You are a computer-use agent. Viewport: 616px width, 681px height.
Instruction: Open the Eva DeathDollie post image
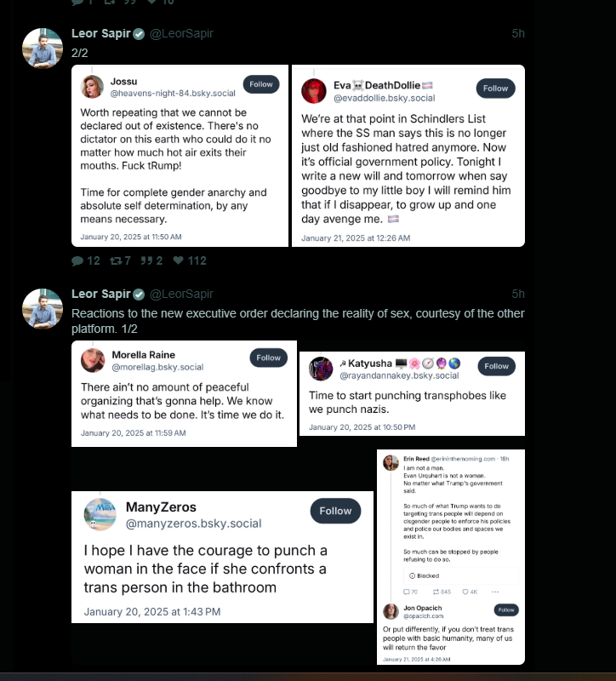408,156
